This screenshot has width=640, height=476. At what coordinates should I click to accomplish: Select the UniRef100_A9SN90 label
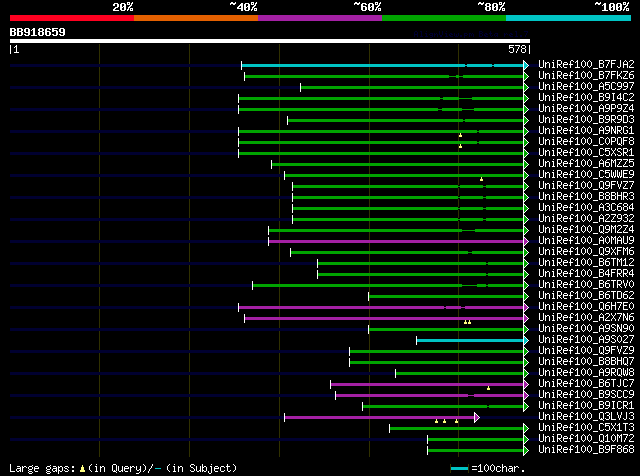tap(586, 329)
